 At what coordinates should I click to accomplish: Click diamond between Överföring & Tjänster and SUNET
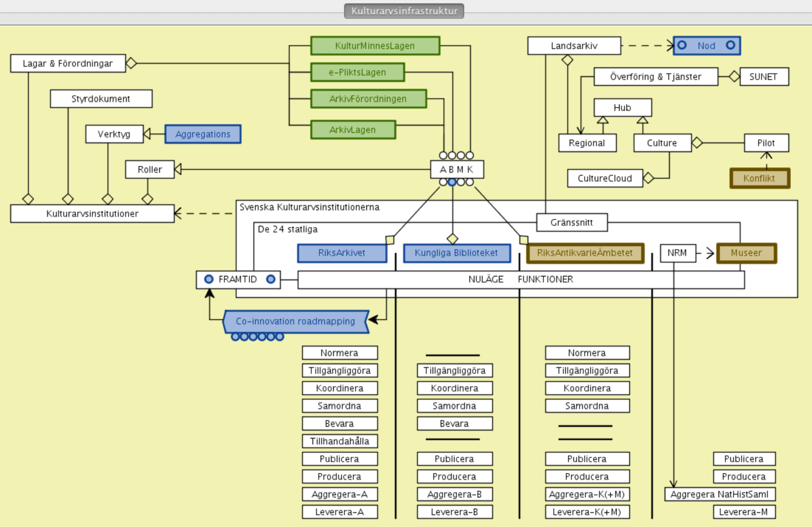tap(734, 76)
